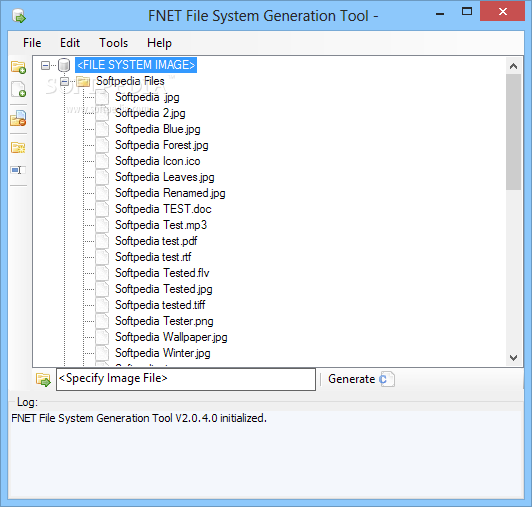Collapse the FILE SYSTEM IMAGE root node
532x507 pixels.
[45, 65]
